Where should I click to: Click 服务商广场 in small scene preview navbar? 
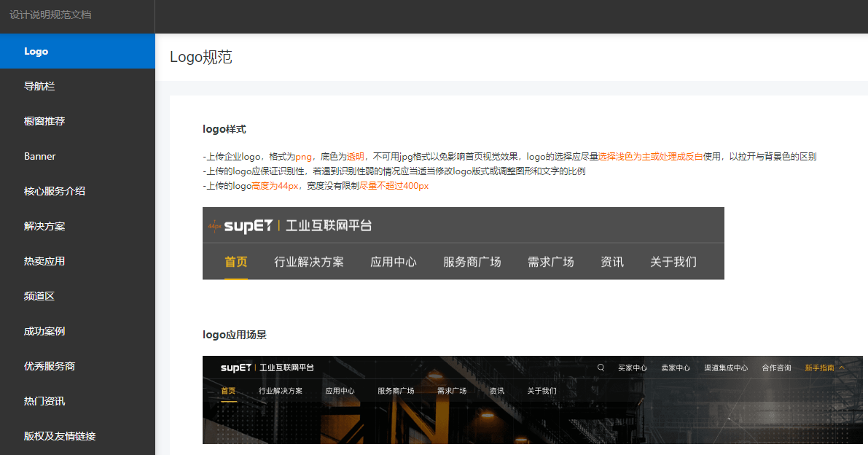click(396, 391)
